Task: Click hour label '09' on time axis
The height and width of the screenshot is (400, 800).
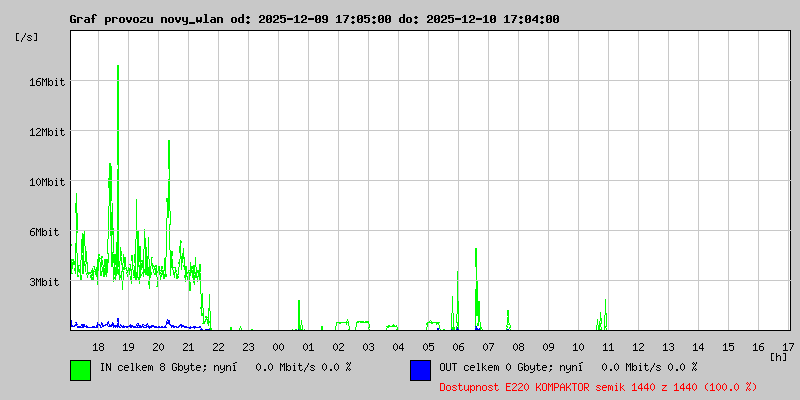Action: pos(548,347)
